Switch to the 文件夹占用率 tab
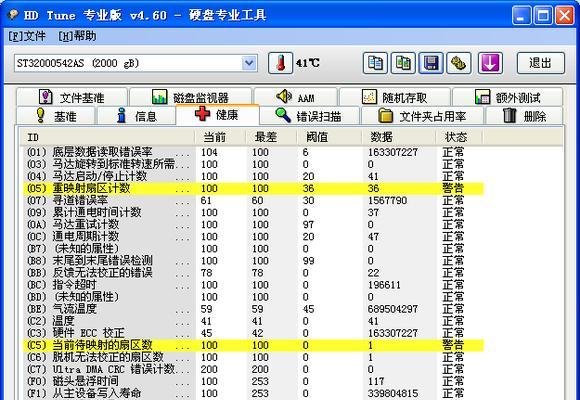 tap(422, 116)
